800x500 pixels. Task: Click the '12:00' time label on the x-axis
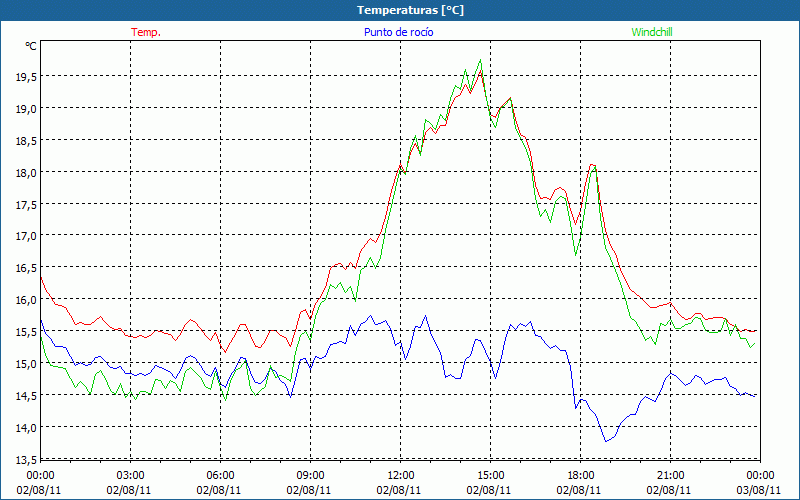pos(401,476)
